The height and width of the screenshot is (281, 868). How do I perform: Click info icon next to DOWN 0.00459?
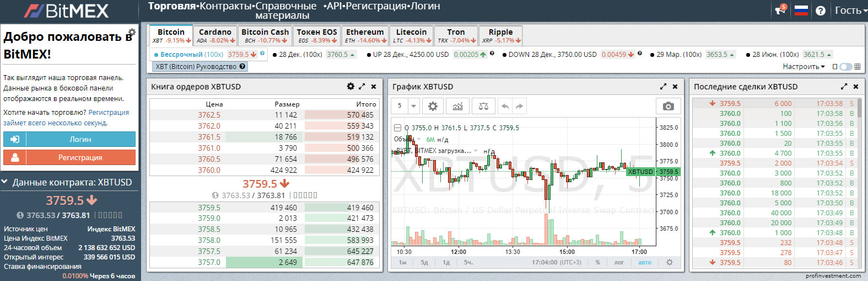[x=640, y=54]
